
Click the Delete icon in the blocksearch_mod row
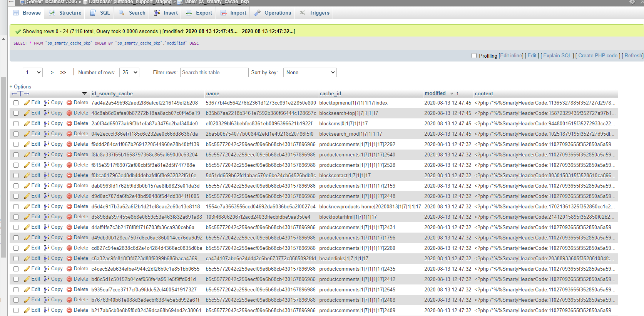[x=69, y=134]
